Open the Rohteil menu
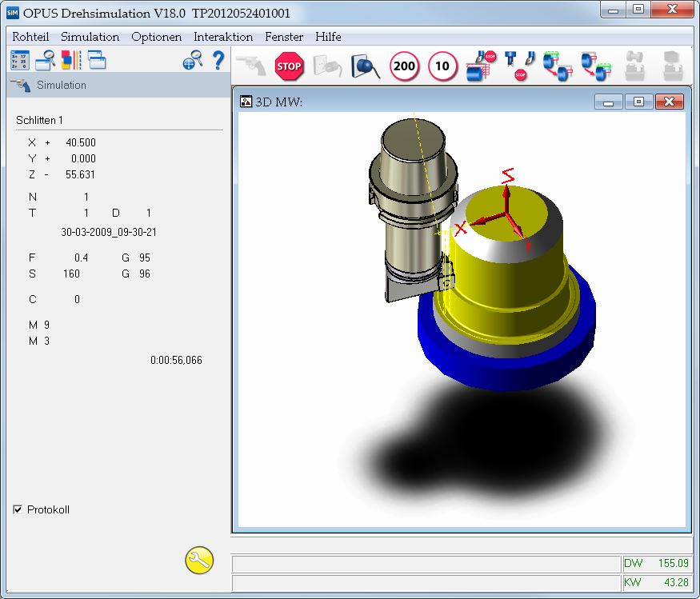 [30, 37]
